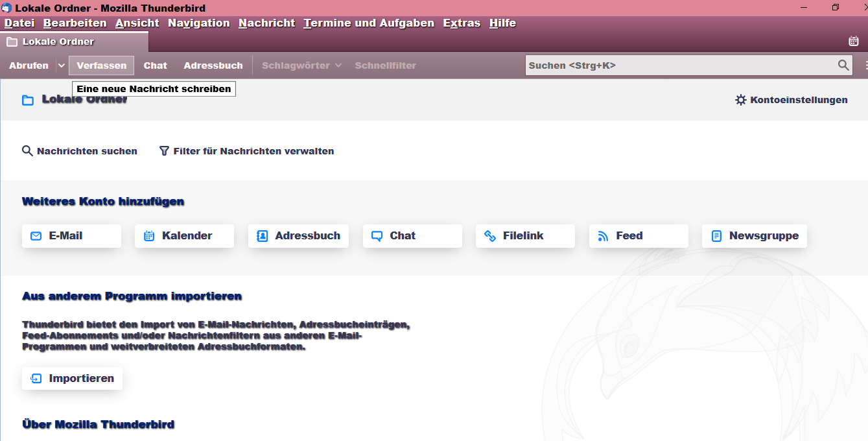Image resolution: width=868 pixels, height=441 pixels.
Task: Open the Nachricht menu
Action: click(x=267, y=23)
